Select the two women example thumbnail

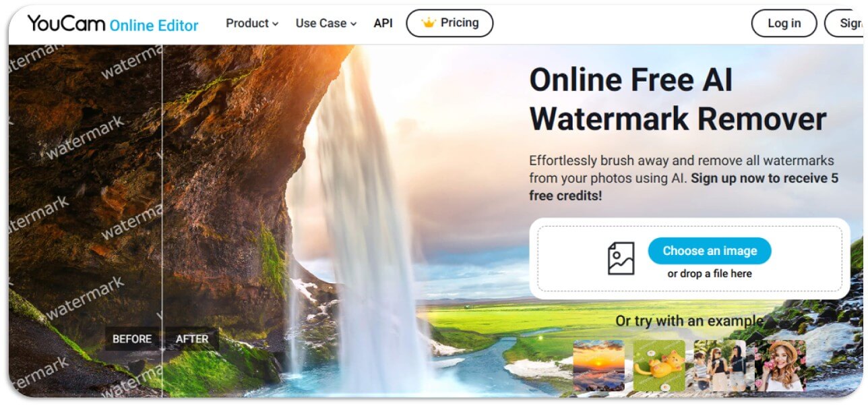(x=720, y=365)
